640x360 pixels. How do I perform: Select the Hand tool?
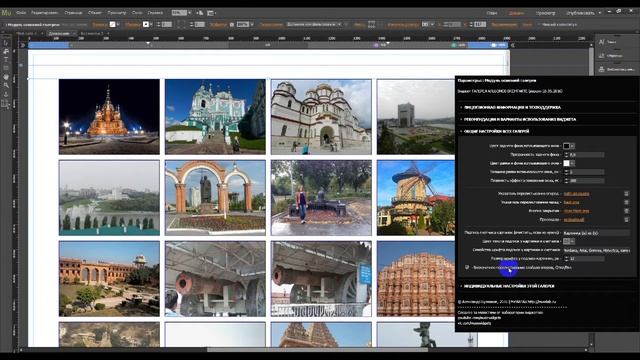coord(6,77)
